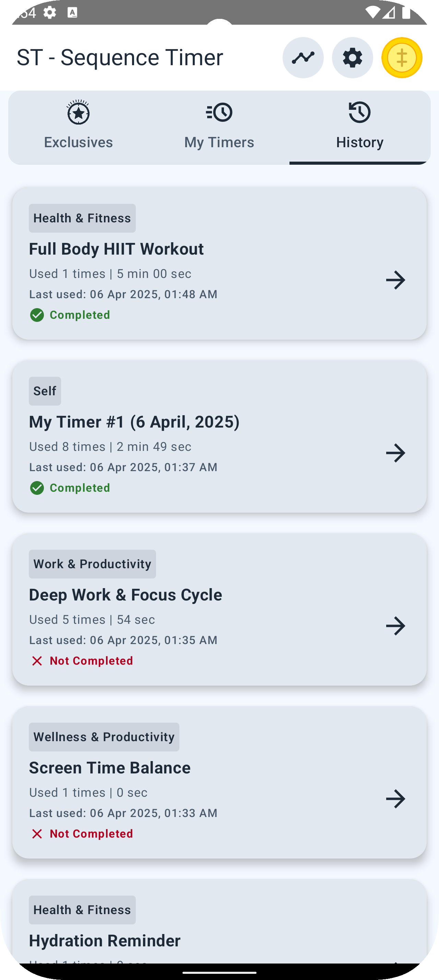The height and width of the screenshot is (980, 439).
Task: Open Full Body HIIT Workout arrow
Action: 395,280
